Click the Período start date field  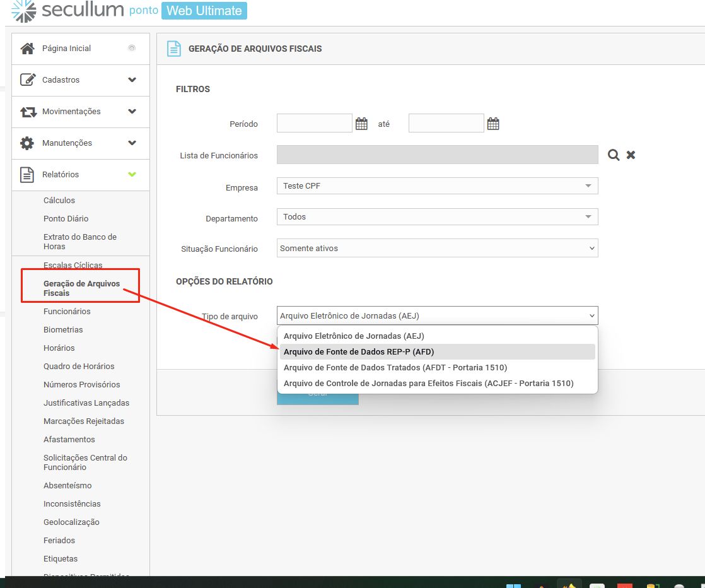pos(314,124)
